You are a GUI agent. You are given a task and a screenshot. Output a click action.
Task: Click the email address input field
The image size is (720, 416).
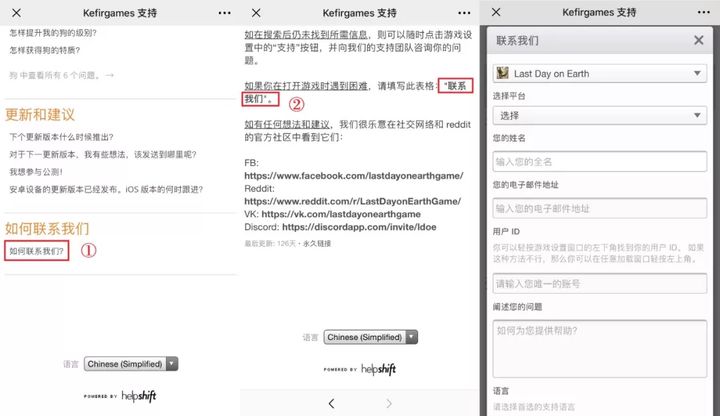(600, 208)
